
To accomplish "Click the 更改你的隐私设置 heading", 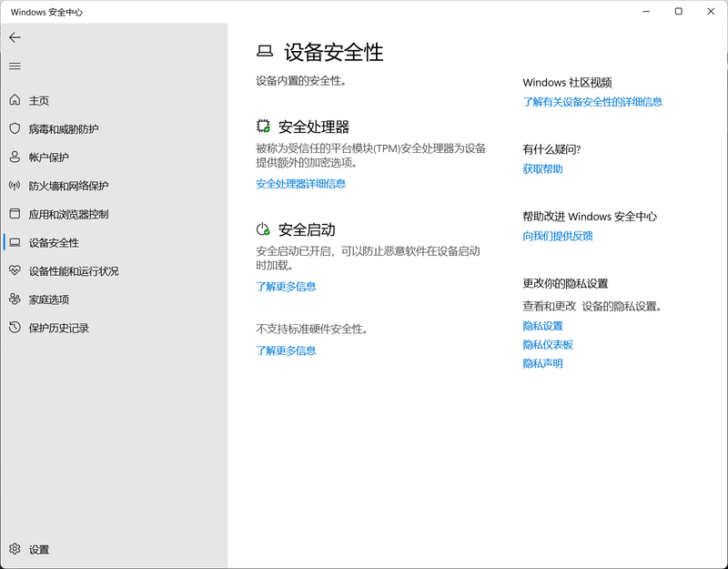I will 565,283.
